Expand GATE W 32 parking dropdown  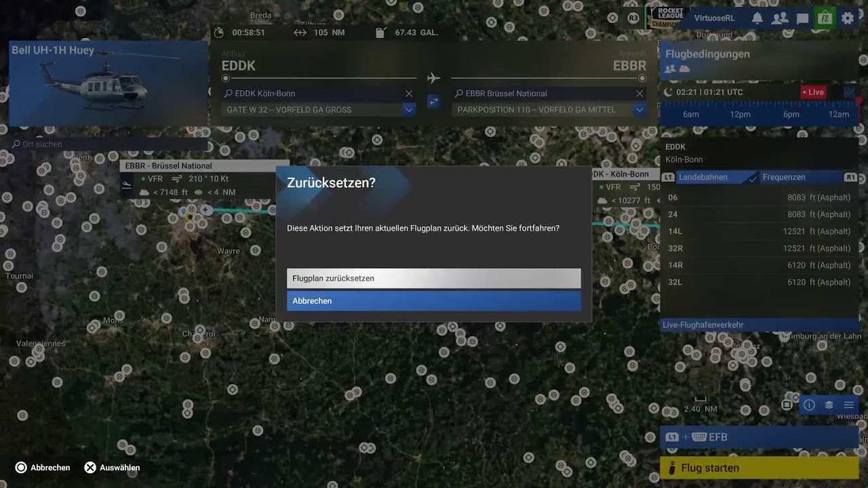click(x=409, y=109)
